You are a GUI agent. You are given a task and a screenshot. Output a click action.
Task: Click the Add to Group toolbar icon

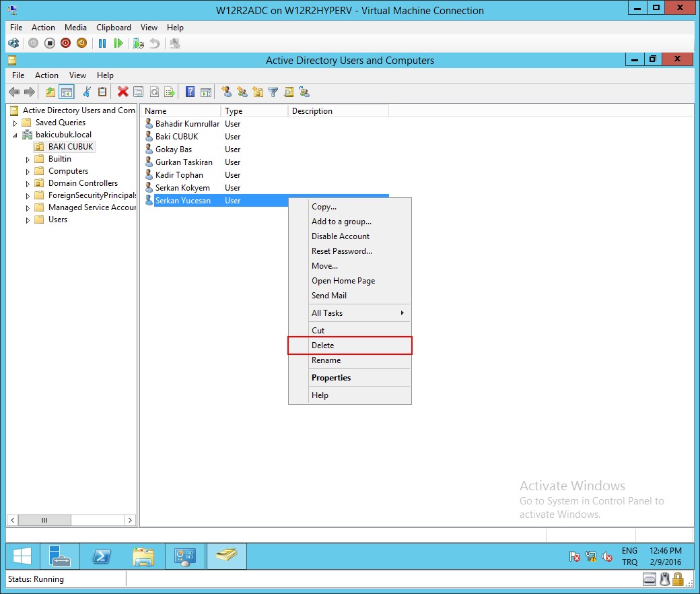click(x=304, y=92)
